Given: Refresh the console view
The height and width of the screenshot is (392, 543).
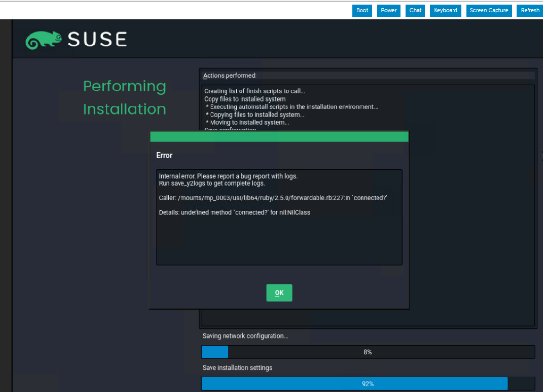Looking at the screenshot, I should click(x=530, y=10).
